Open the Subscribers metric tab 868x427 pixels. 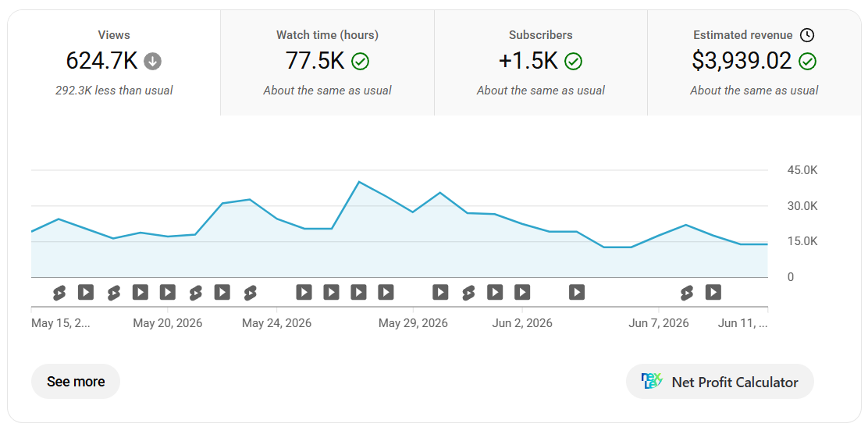pyautogui.click(x=541, y=62)
